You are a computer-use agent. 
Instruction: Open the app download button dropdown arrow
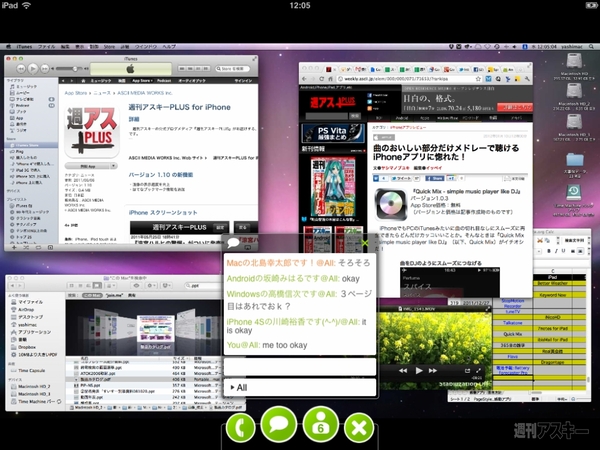(x=113, y=166)
